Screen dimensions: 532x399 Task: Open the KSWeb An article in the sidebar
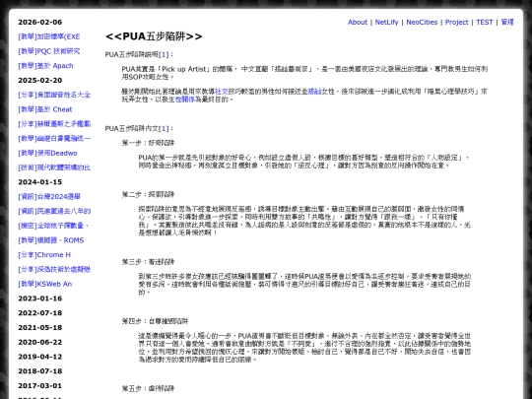44,284
